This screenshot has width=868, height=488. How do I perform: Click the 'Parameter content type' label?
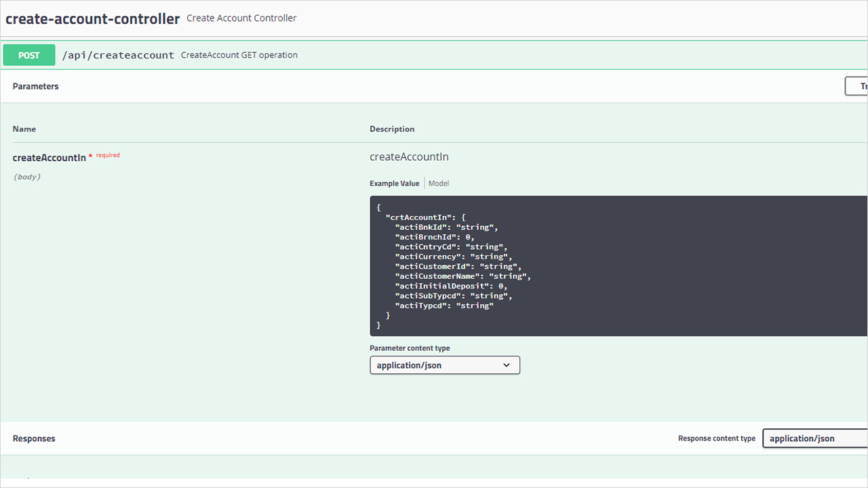click(410, 348)
